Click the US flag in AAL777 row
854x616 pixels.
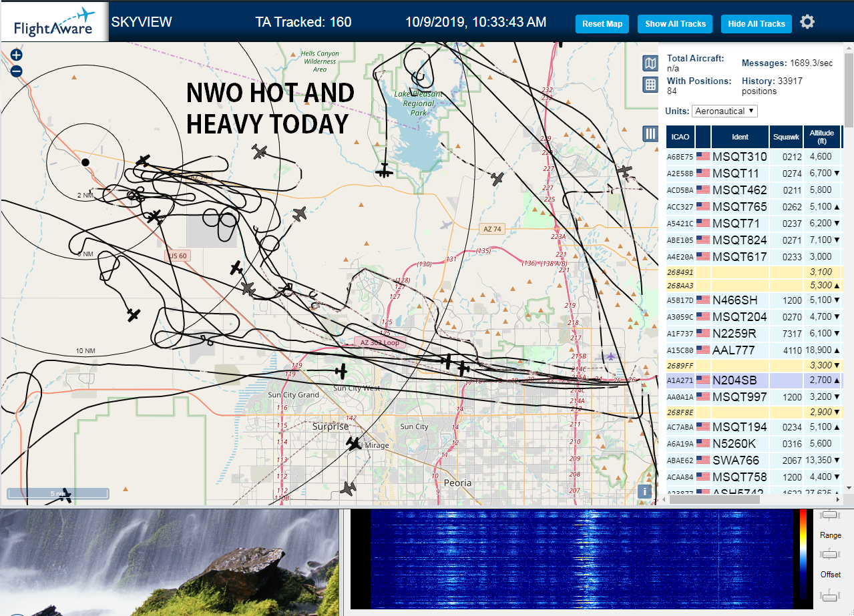pos(703,350)
